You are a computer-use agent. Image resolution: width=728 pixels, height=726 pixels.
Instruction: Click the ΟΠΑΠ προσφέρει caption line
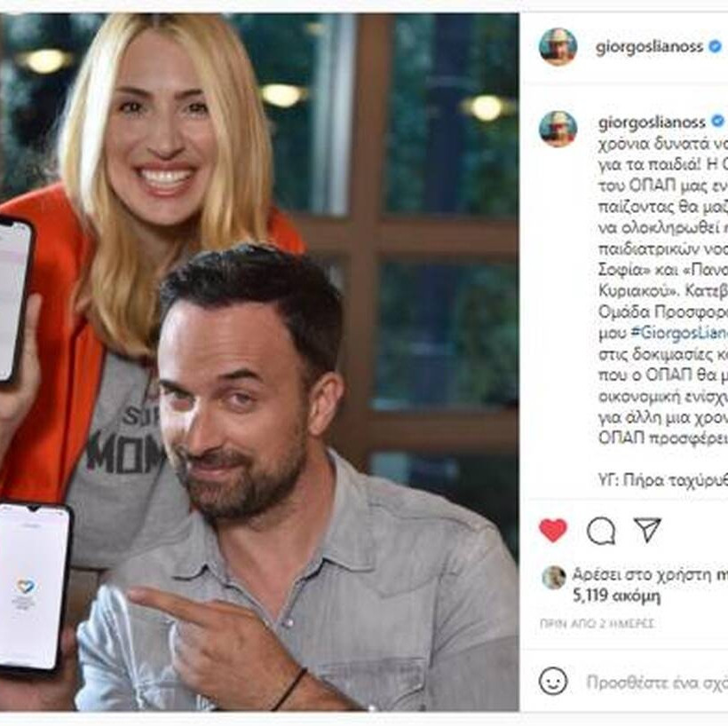click(662, 438)
